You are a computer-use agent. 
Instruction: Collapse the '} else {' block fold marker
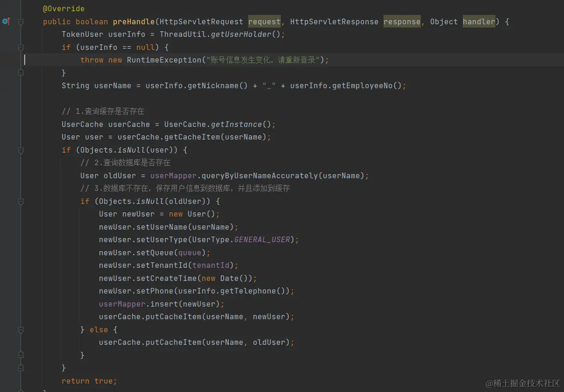coord(21,330)
